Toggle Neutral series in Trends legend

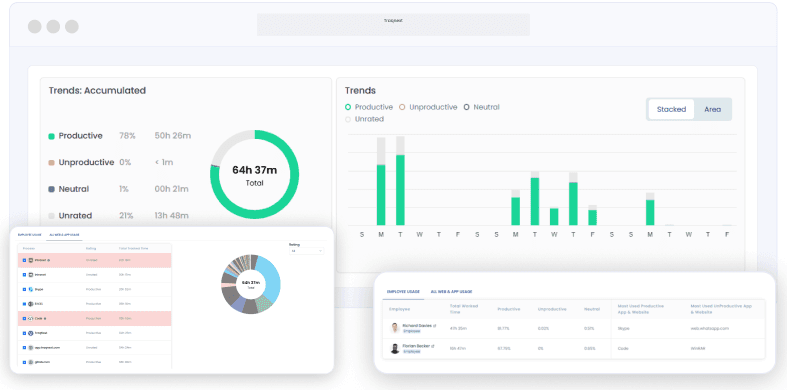tap(481, 107)
